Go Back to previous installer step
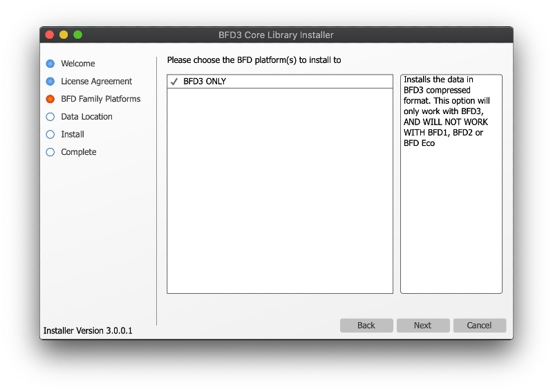553x392 pixels. click(366, 326)
